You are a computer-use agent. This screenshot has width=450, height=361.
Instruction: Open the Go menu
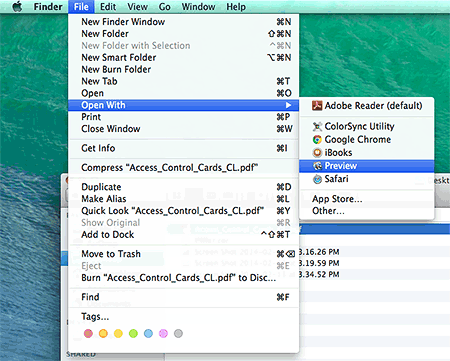coord(165,7)
